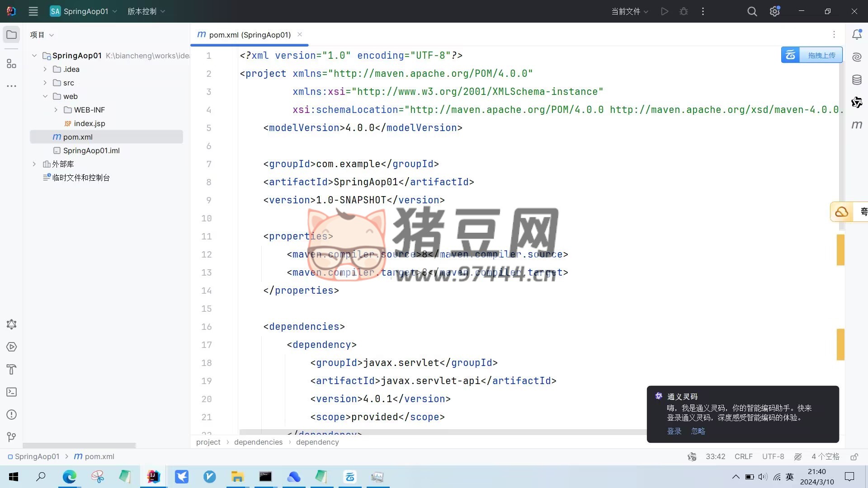868x488 pixels.
Task: Open the Structure tool window icon
Action: pos(12,64)
